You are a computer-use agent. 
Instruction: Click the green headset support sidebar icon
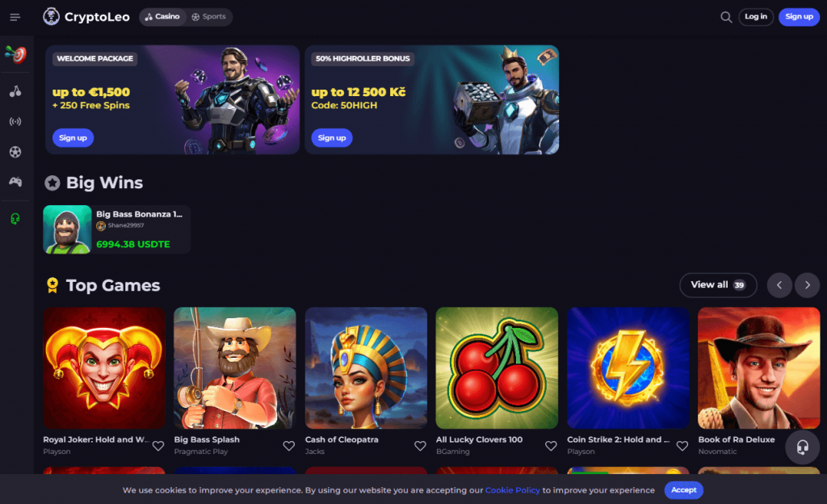tap(15, 218)
